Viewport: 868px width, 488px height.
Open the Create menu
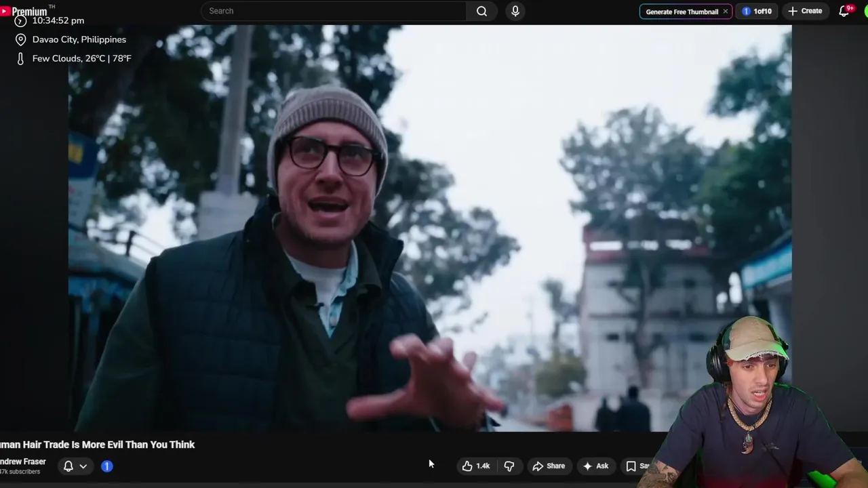pos(805,11)
